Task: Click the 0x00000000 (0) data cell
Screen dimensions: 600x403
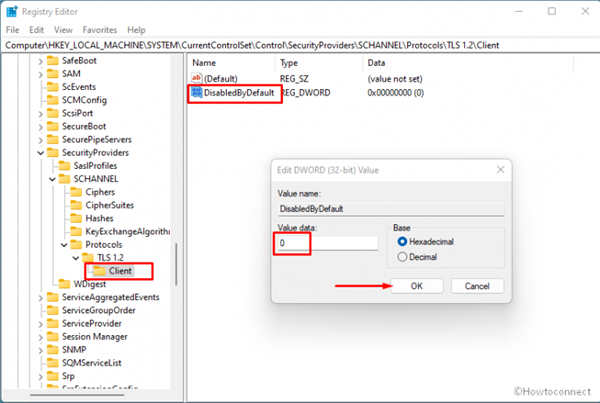Action: (395, 93)
